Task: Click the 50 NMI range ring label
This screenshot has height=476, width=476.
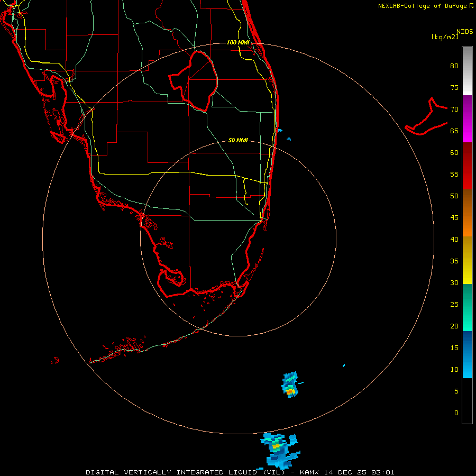Action: pyautogui.click(x=238, y=140)
